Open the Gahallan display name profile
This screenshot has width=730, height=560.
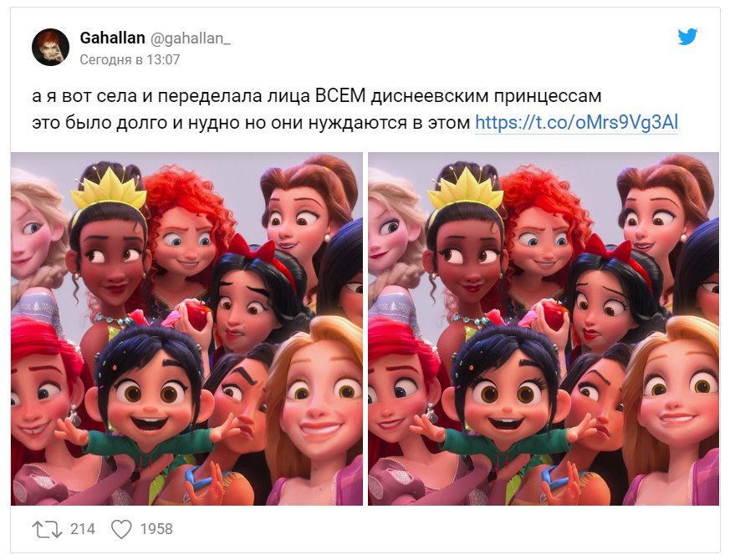pos(112,38)
